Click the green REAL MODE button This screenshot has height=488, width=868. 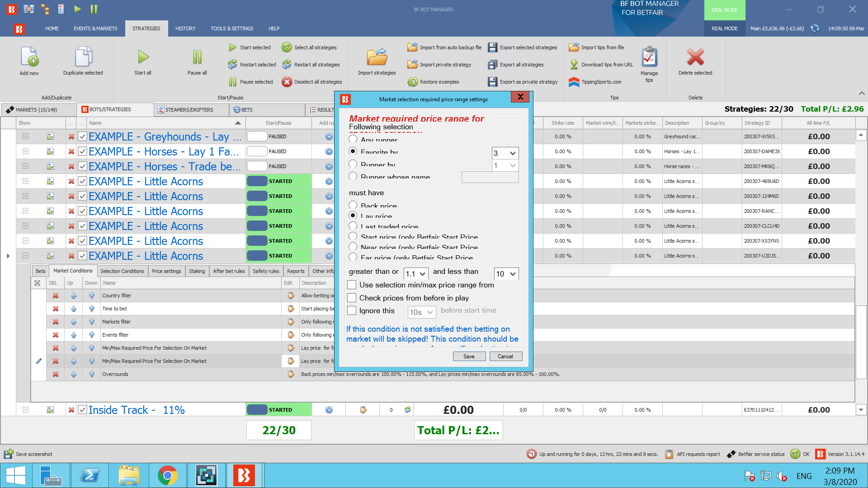coord(724,10)
